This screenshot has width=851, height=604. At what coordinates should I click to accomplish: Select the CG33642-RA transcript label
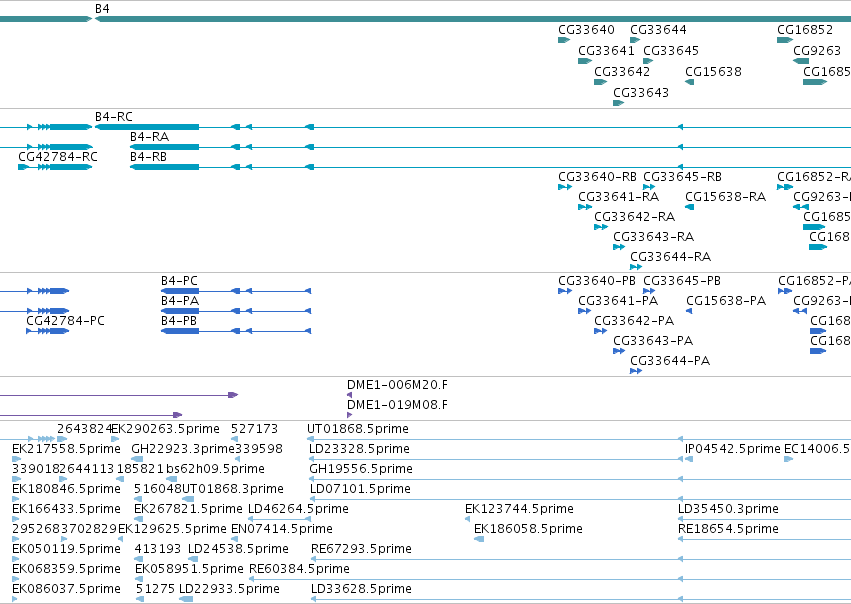pyautogui.click(x=634, y=217)
